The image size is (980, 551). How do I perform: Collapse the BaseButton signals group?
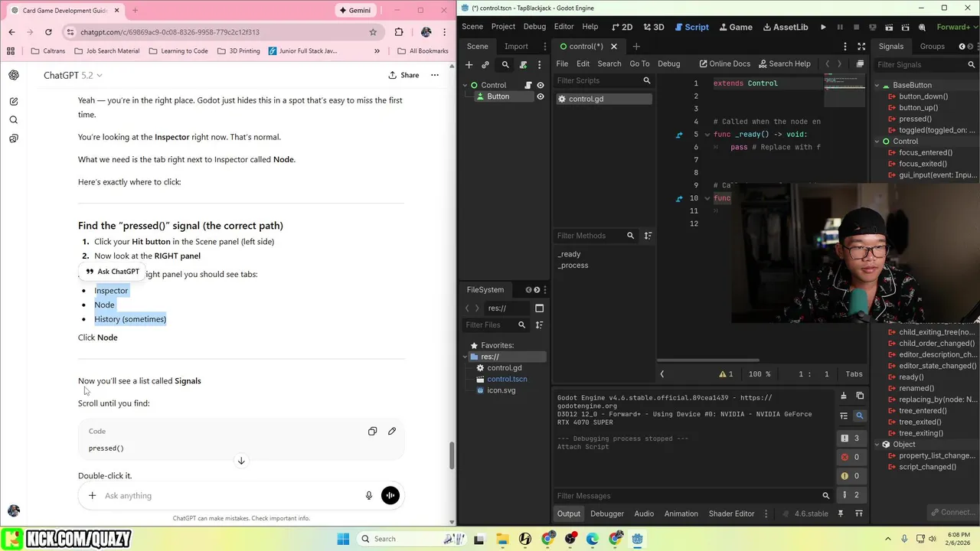877,85
